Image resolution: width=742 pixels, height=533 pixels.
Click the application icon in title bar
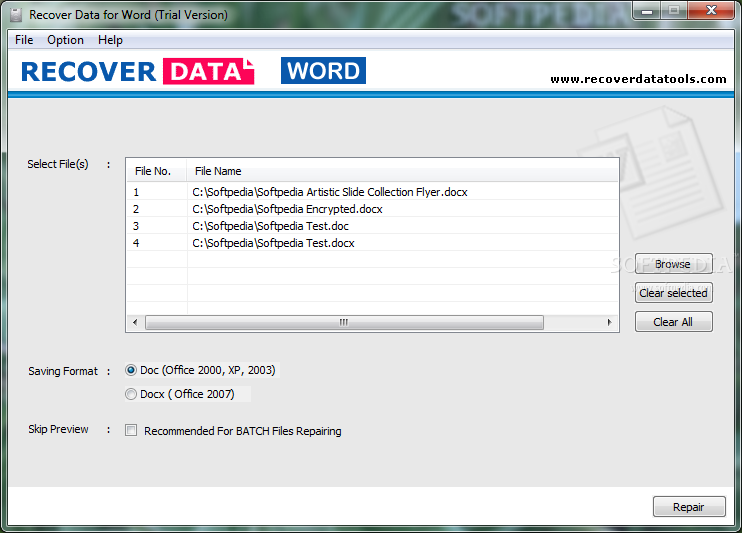pyautogui.click(x=16, y=15)
